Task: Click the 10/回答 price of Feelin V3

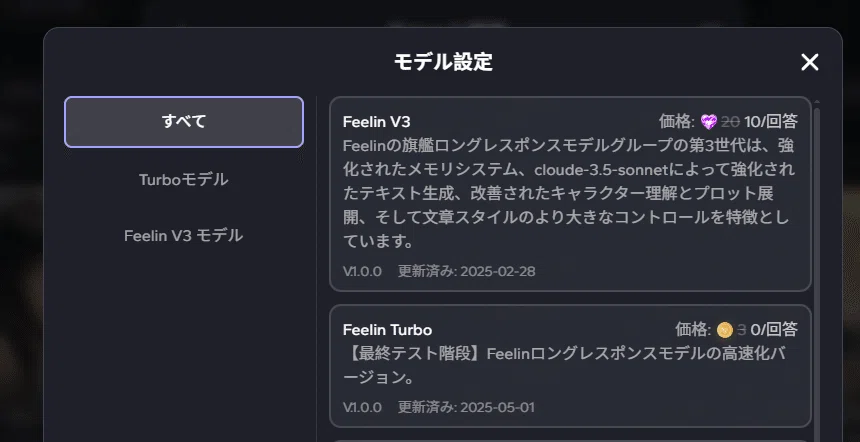Action: pyautogui.click(x=771, y=122)
